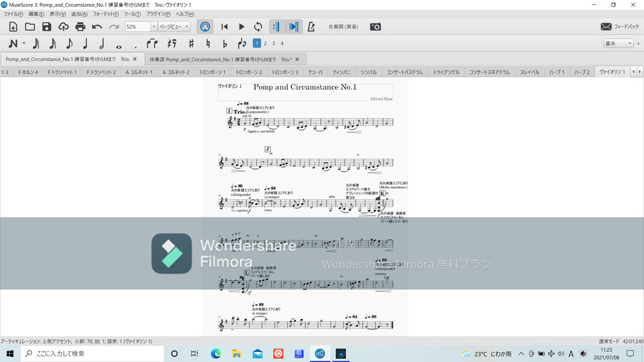Select voice 3 button
The image size is (644, 362).
click(x=274, y=44)
